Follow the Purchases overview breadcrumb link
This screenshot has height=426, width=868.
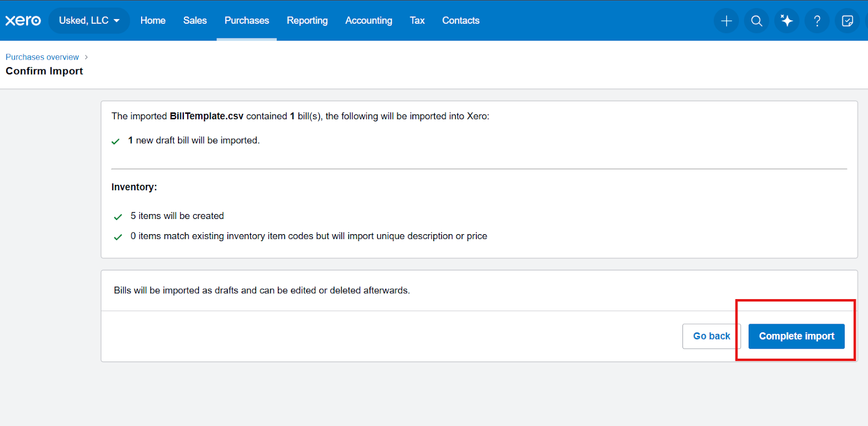pos(42,57)
